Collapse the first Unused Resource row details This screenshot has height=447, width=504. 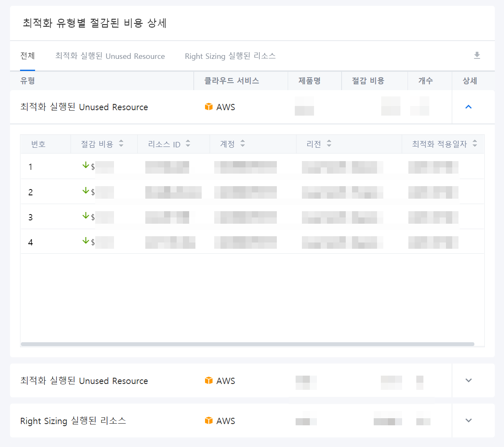(x=469, y=107)
